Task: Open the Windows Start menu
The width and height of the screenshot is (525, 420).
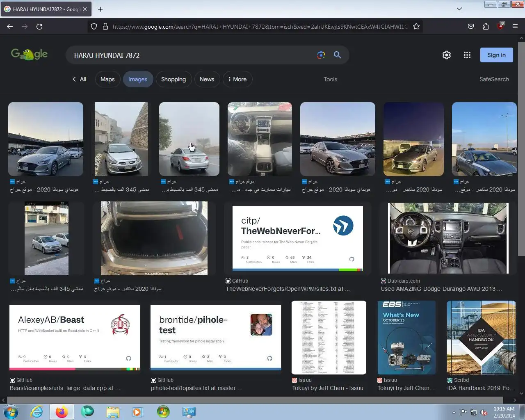Action: pyautogui.click(x=11, y=412)
